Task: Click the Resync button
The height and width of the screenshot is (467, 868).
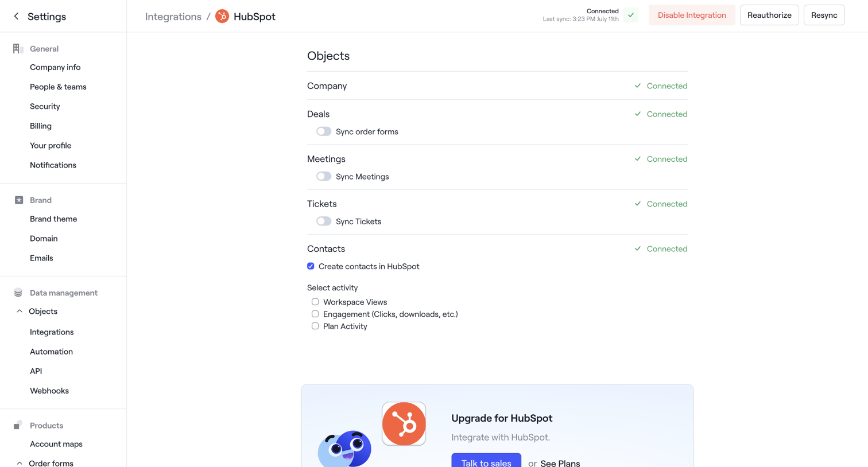Action: 824,15
